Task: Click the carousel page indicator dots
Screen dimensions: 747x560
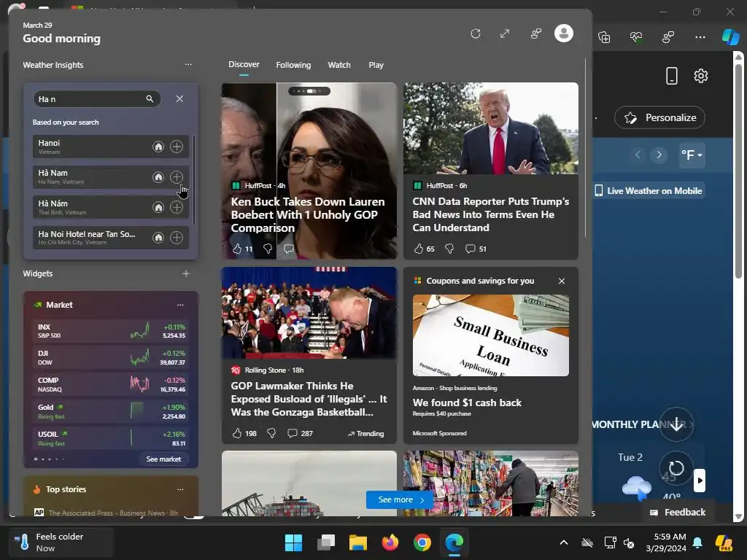Action: click(309, 91)
